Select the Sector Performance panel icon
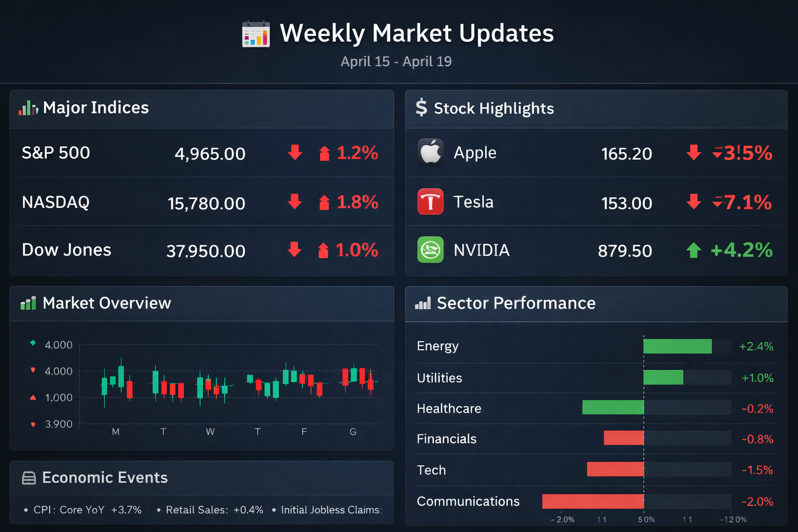 (422, 303)
